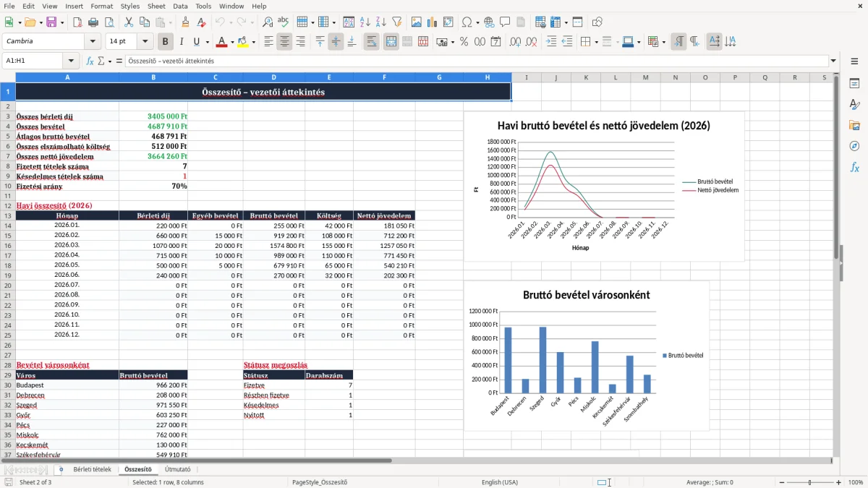
Task: Insert image icon
Action: coord(417,22)
